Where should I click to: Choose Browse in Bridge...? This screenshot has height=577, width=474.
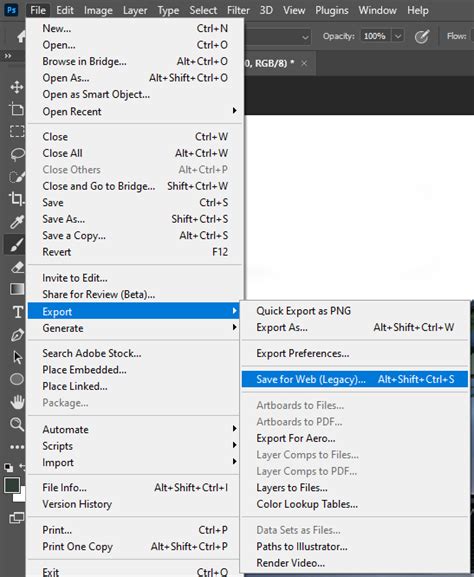[x=134, y=61]
